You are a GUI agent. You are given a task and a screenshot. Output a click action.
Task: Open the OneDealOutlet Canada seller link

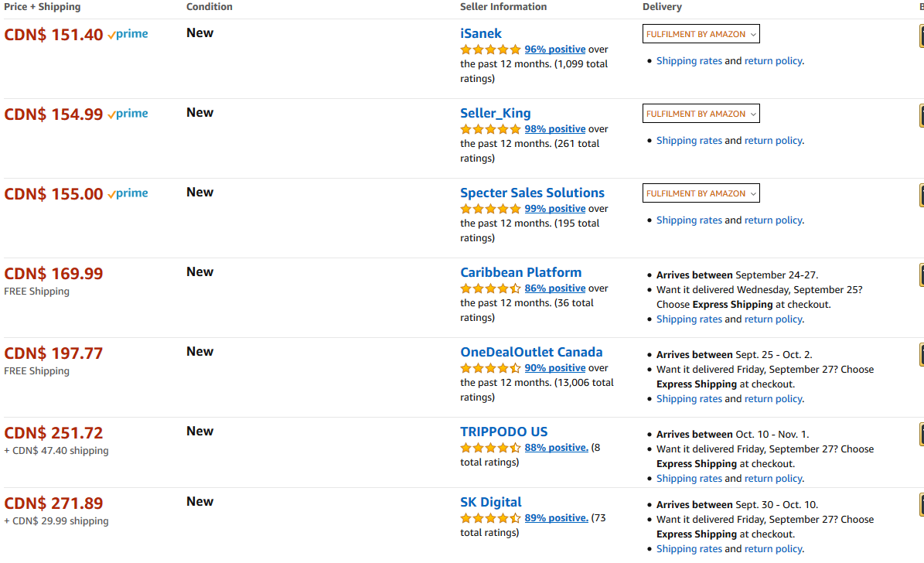tap(531, 352)
